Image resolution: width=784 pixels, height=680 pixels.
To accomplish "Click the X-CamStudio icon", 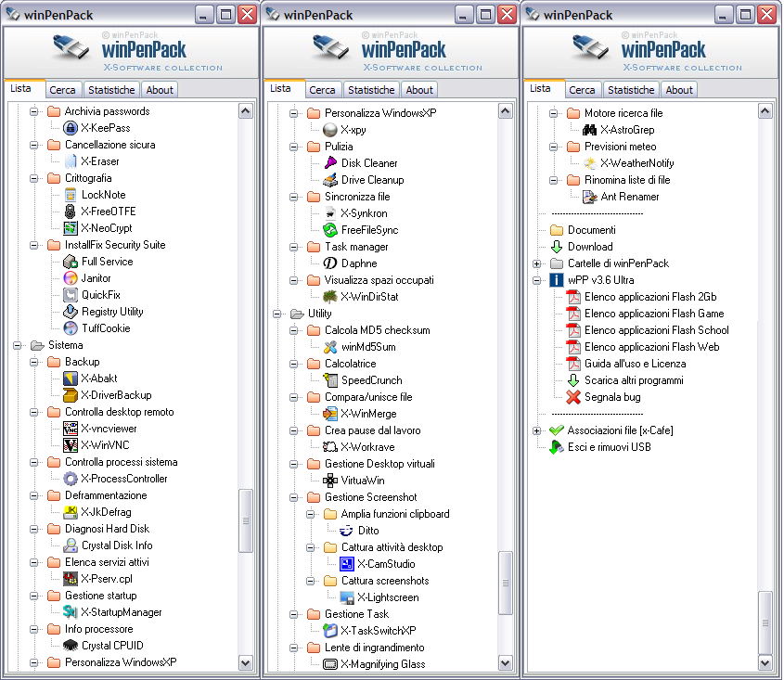I will pyautogui.click(x=347, y=564).
